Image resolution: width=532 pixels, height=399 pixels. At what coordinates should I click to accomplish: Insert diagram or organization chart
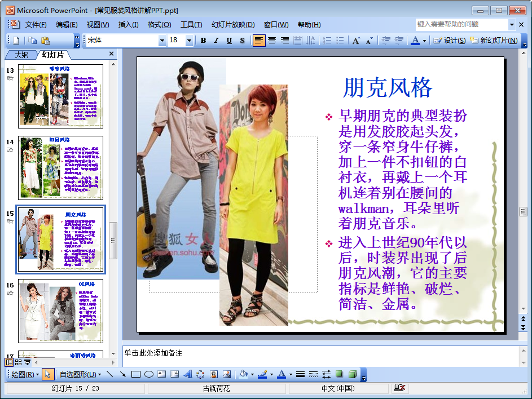[200, 374]
